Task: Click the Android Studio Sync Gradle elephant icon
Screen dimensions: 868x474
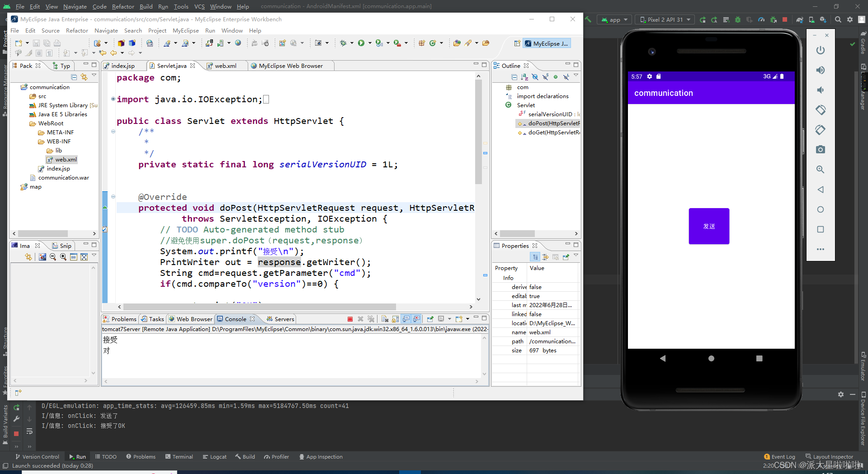Action: click(800, 19)
